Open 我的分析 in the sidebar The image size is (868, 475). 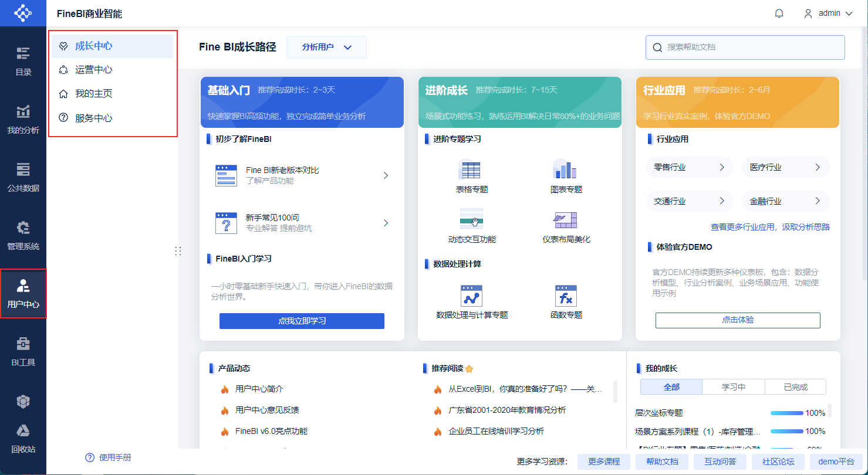coord(23,118)
